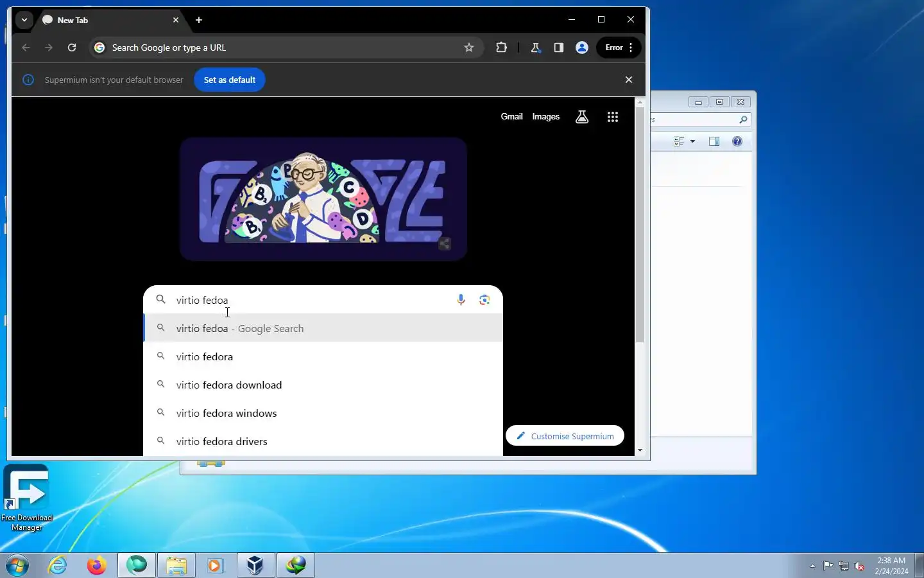Open a new tab with plus button
Screen dimensions: 924x578
199,20
